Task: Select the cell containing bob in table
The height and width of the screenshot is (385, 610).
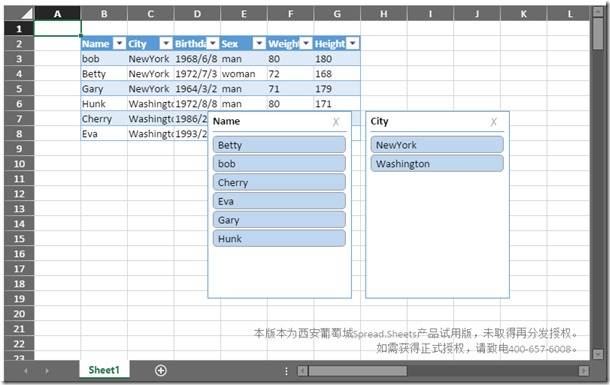Action: (x=104, y=59)
